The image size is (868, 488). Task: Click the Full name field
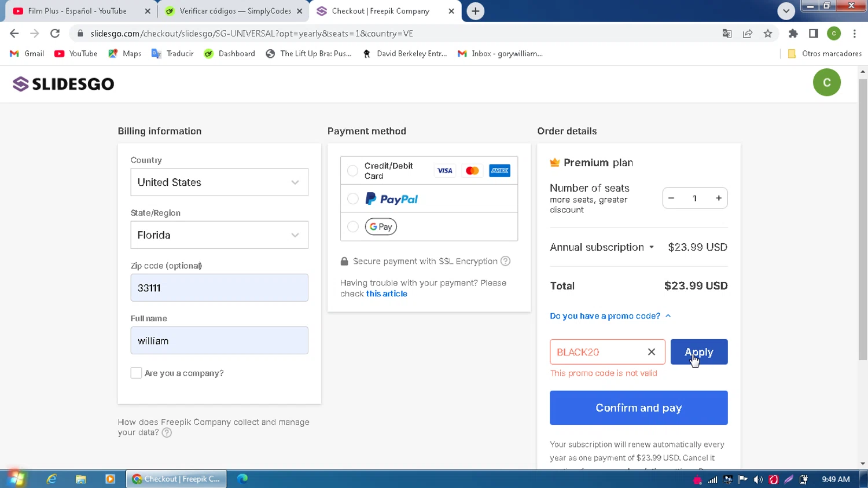click(219, 340)
